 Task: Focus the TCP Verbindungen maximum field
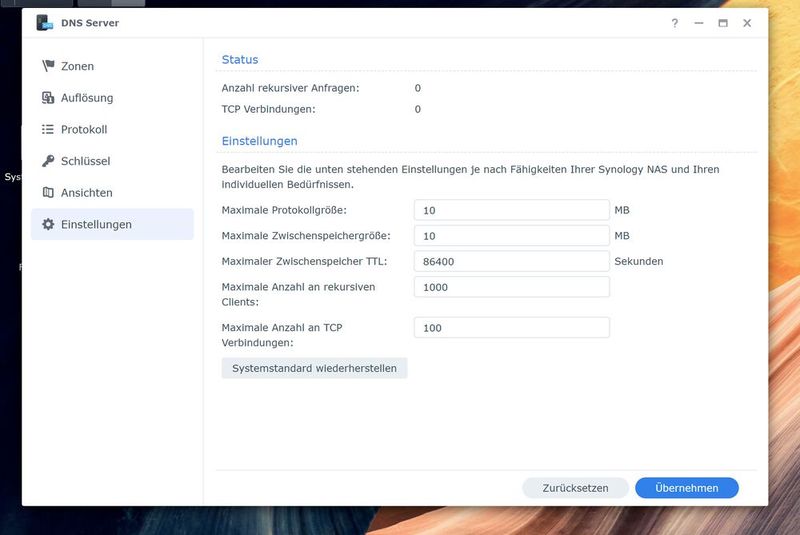click(x=512, y=327)
